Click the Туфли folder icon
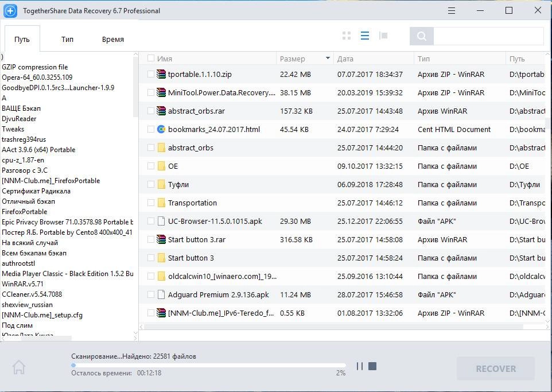The height and width of the screenshot is (392, 552). click(x=161, y=184)
